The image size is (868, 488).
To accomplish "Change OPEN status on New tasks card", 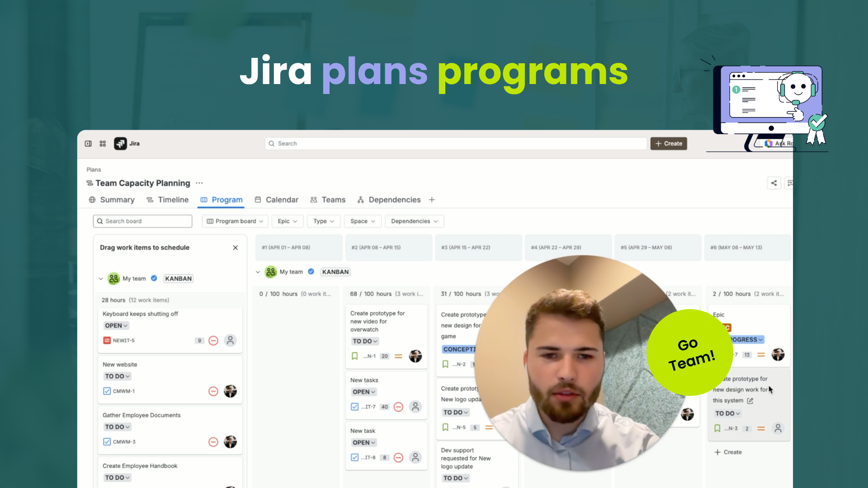I will [364, 392].
